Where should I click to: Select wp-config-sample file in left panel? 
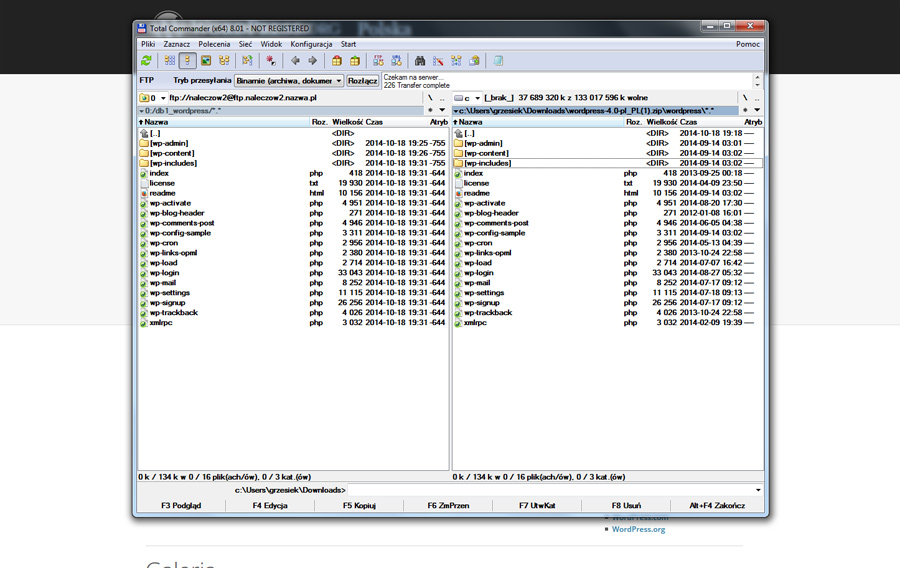tap(292, 233)
